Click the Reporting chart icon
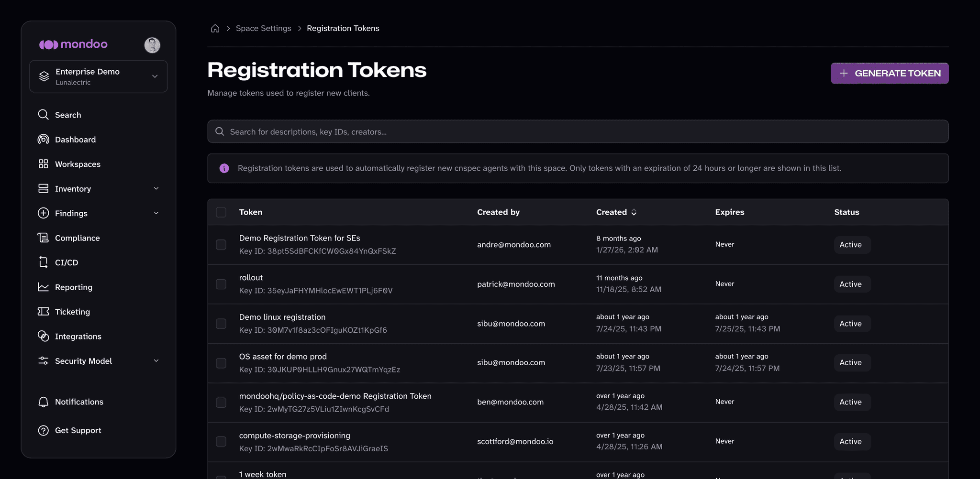The image size is (980, 479). pyautogui.click(x=43, y=287)
